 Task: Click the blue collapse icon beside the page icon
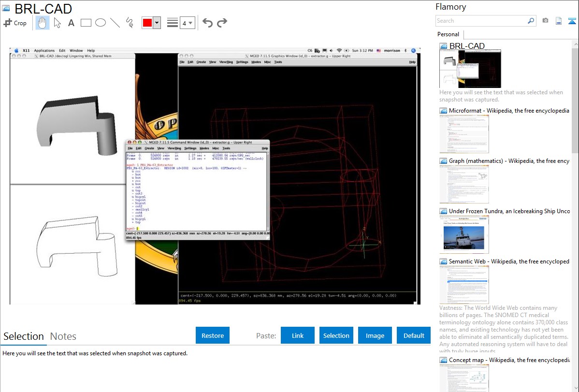572,21
